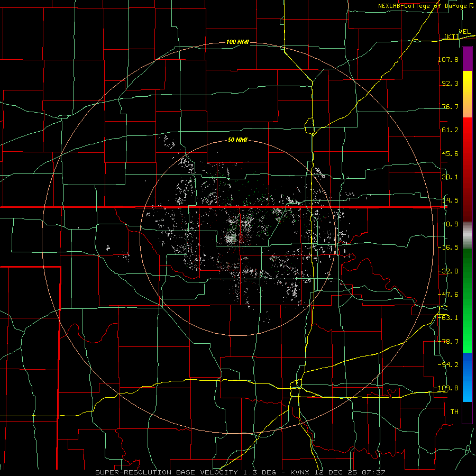Pick the blue segment of velocity color bar
Viewport: 476px width, 476px height.
point(467,377)
